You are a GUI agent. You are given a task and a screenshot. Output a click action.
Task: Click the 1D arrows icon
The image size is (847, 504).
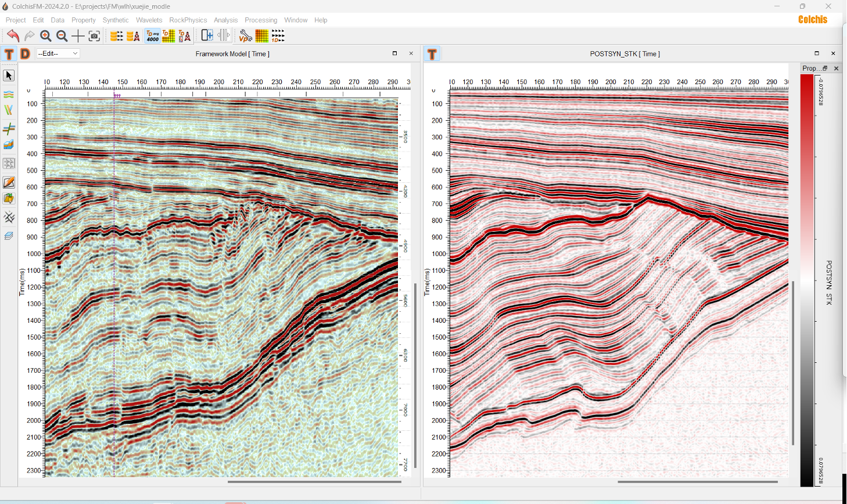coord(278,36)
